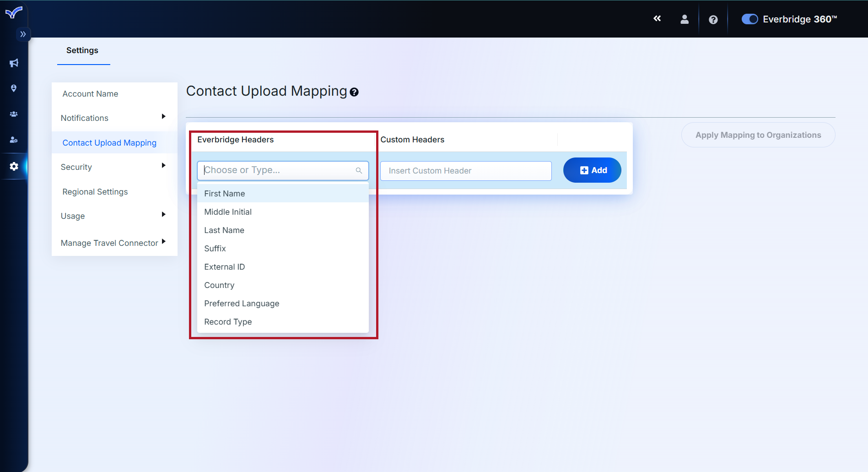Viewport: 868px width, 472px height.
Task: Click the Everbridge logo icon
Action: (x=14, y=12)
